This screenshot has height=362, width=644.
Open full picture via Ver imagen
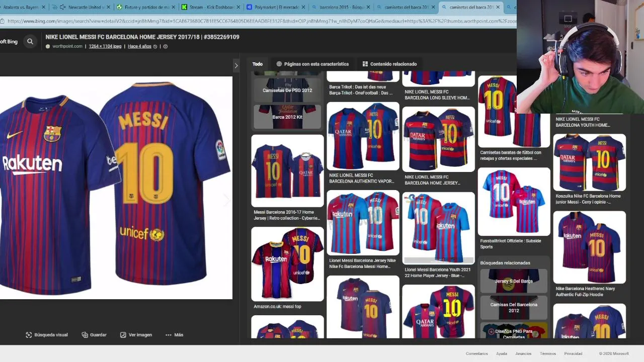coord(136,335)
